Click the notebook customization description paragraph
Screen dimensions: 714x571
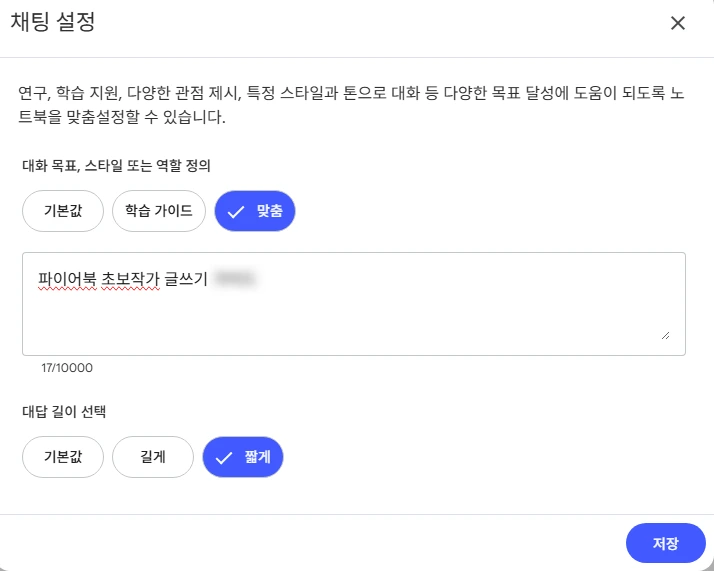click(x=351, y=105)
